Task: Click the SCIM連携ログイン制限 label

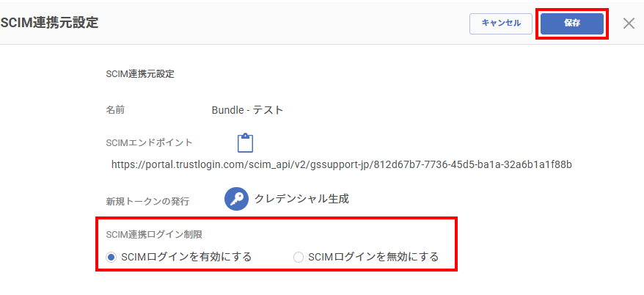Action: click(x=154, y=235)
